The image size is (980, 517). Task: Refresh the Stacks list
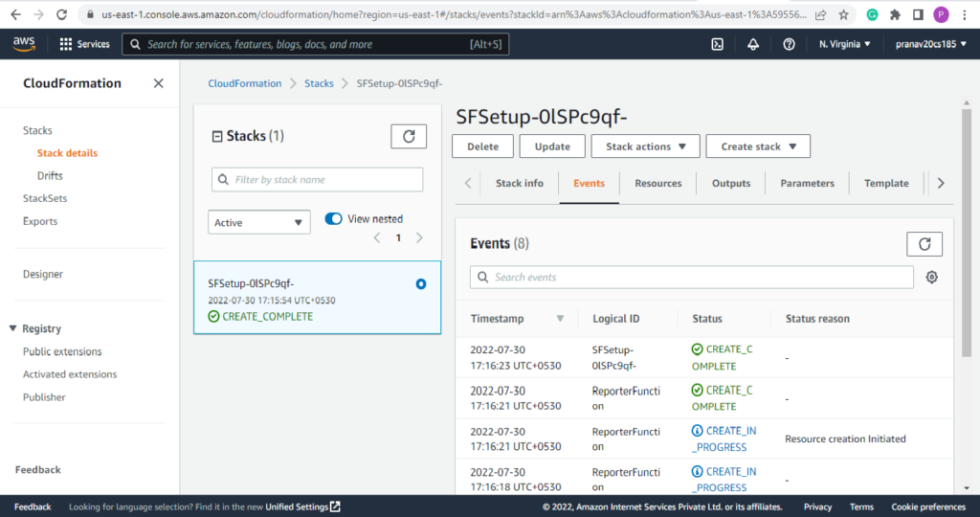pyautogui.click(x=409, y=136)
